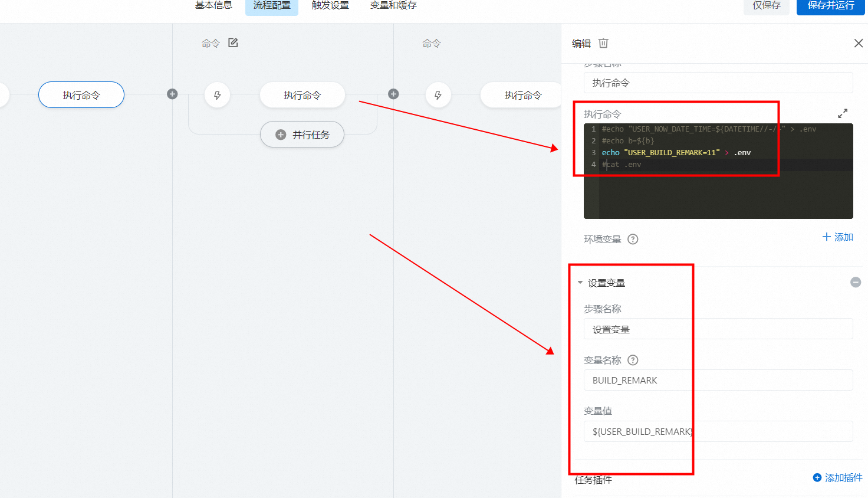Screen dimensions: 868x498
Task: Click the lightning trigger icon in second stage
Action: pos(217,95)
